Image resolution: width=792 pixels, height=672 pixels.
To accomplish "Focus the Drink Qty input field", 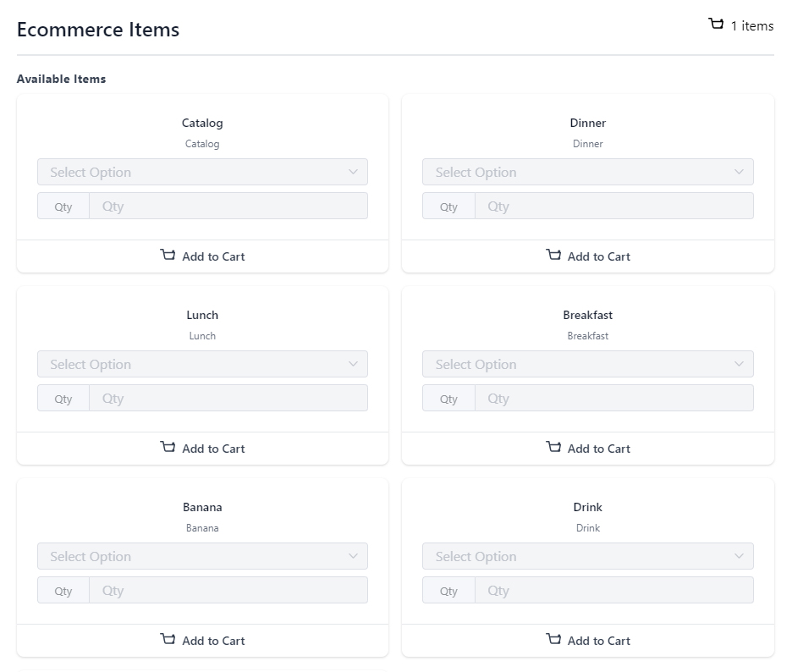I will coord(613,590).
